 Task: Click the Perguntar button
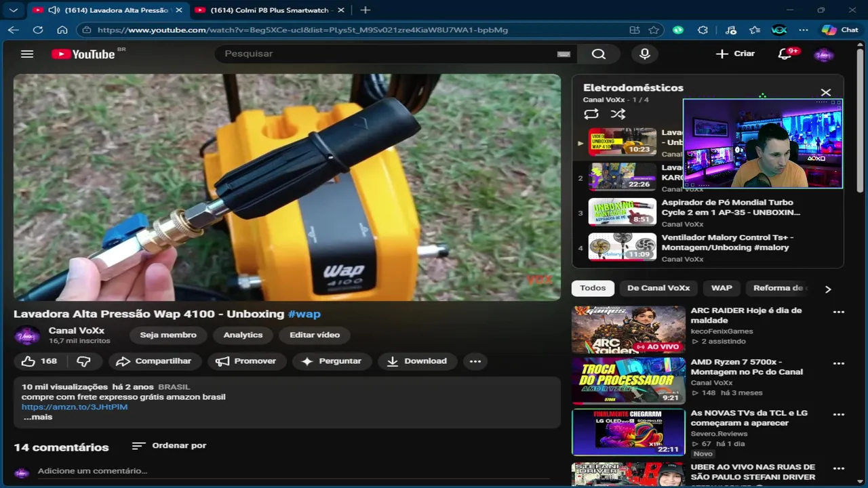[332, 361]
